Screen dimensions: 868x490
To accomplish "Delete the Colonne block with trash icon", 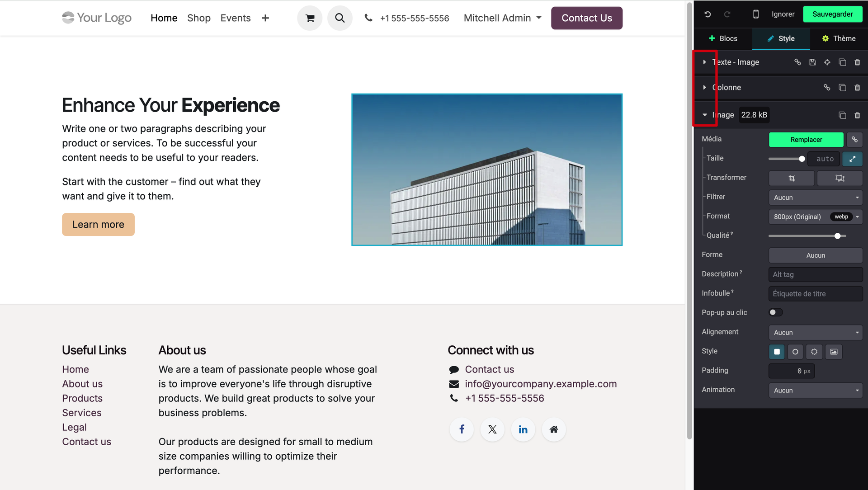I will [857, 88].
